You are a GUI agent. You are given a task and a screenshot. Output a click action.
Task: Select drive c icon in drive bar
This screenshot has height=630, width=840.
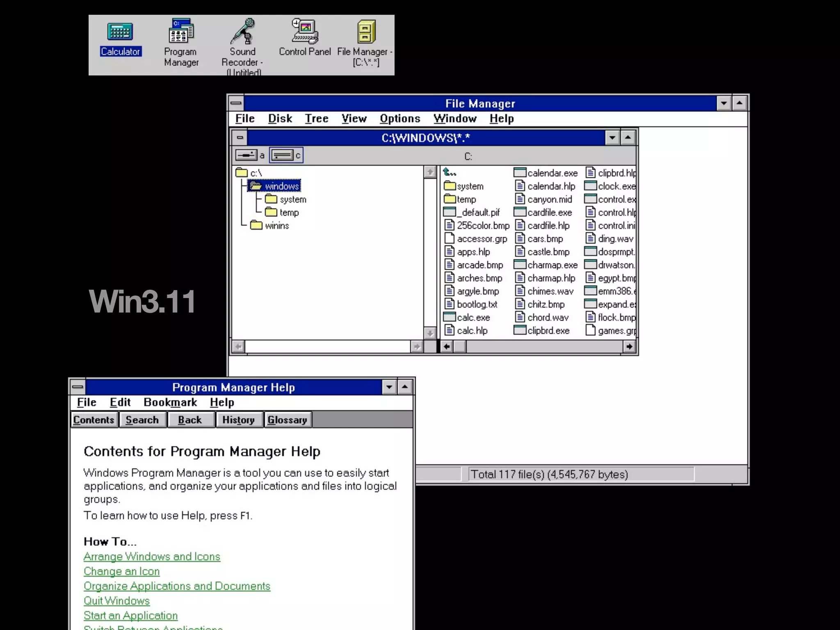(x=286, y=155)
